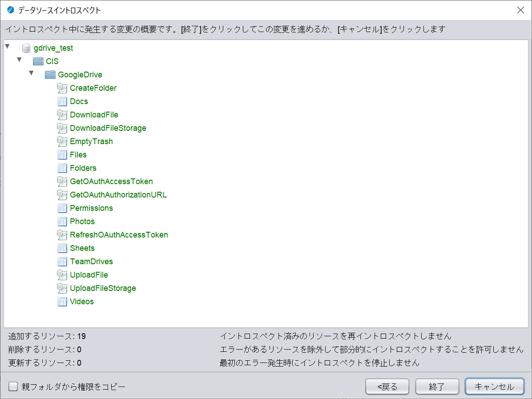Click the 最初のエラー発生時にイントロスペクトを停止しません text
Image resolution: width=532 pixels, height=399 pixels.
(320, 363)
